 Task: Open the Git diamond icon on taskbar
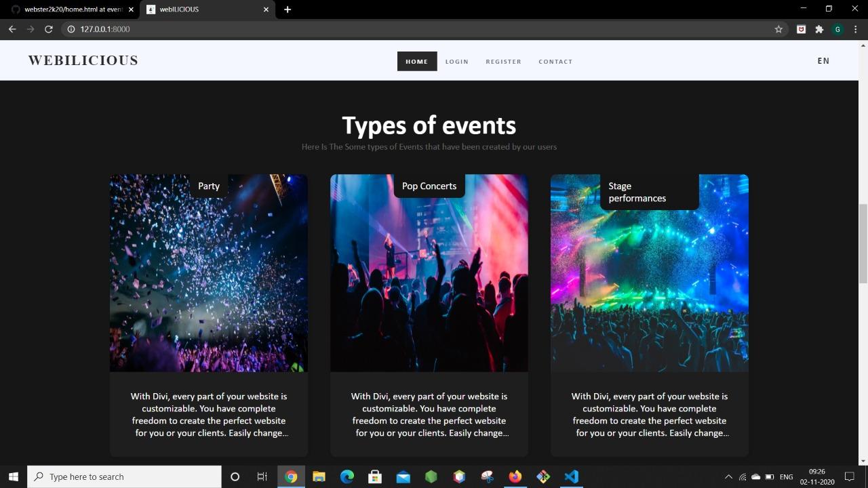click(x=543, y=476)
